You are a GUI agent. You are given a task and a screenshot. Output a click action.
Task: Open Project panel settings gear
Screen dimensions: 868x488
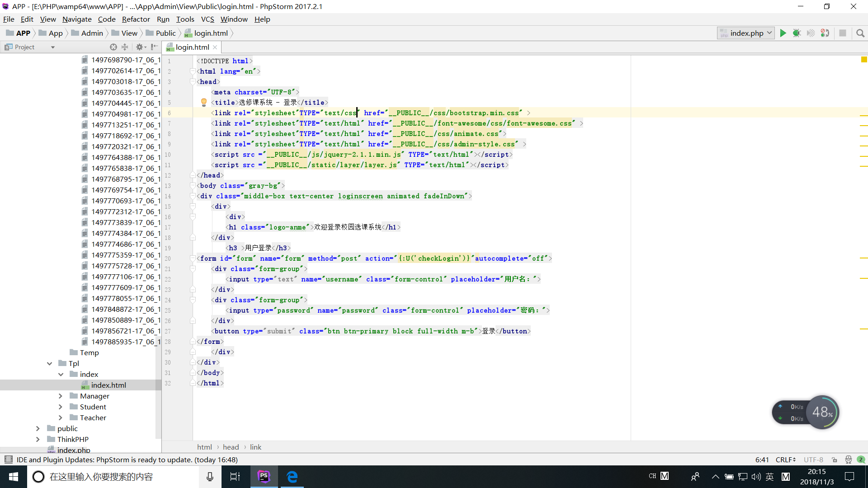[x=141, y=47]
